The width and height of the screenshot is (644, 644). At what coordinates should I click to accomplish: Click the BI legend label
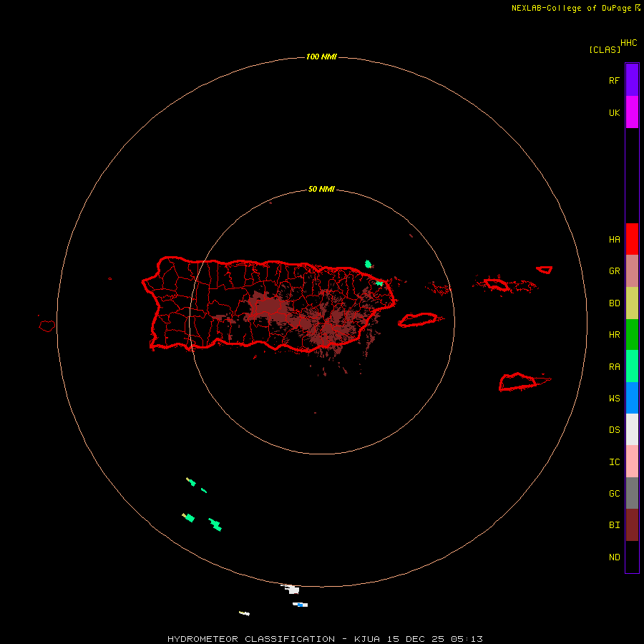[614, 525]
